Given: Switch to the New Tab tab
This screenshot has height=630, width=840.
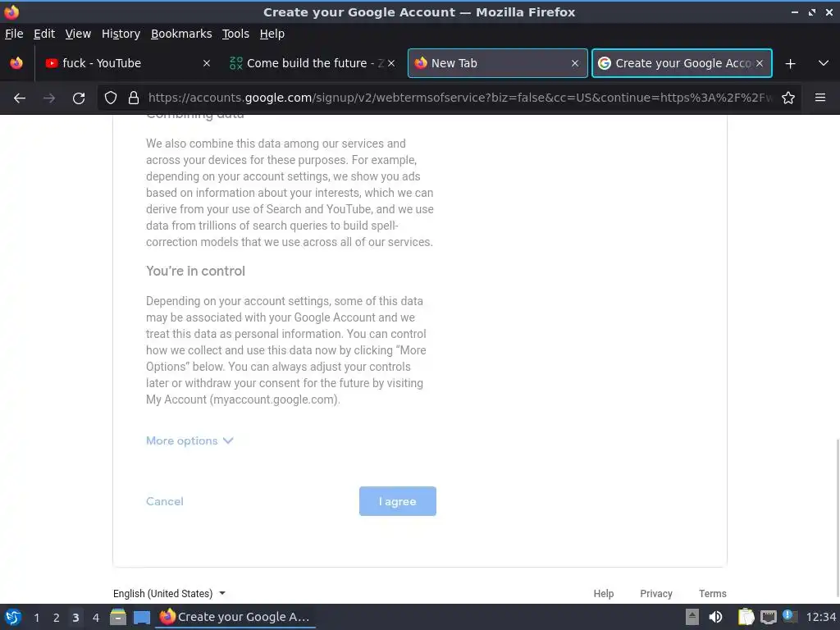Looking at the screenshot, I should tap(497, 63).
